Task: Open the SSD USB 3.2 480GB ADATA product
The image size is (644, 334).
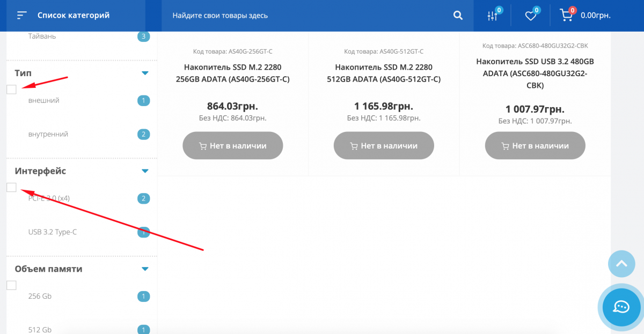Action: [x=535, y=73]
